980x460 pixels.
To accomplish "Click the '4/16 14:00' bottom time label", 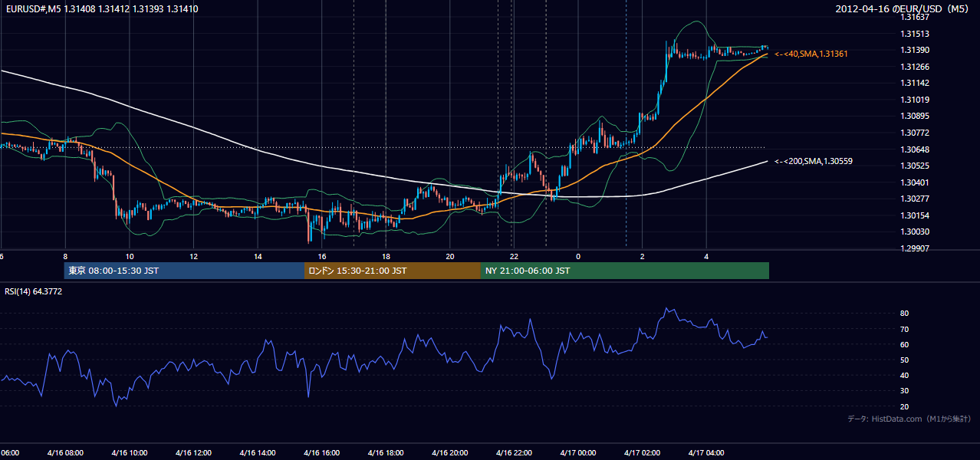I will (x=258, y=452).
